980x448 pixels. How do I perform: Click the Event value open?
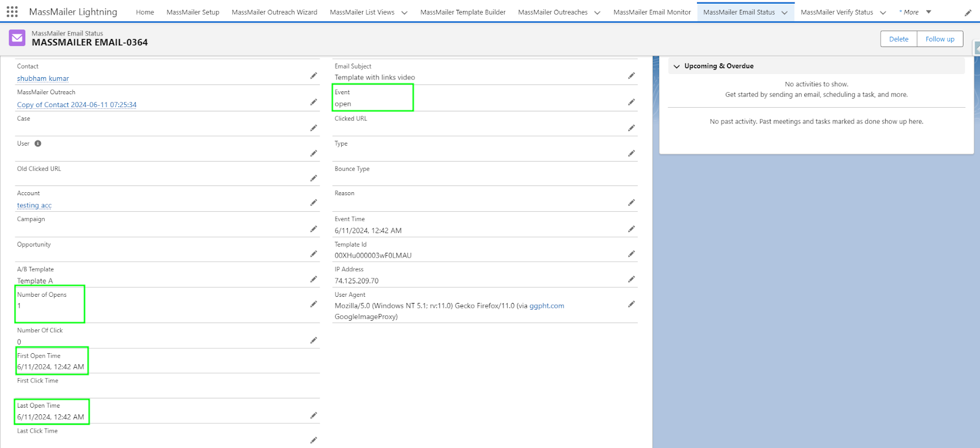343,104
